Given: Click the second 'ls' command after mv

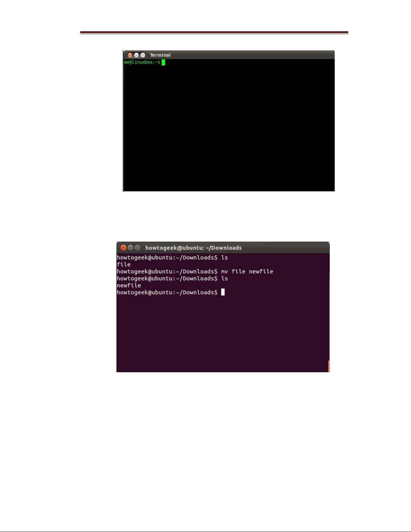Looking at the screenshot, I should coord(224,279).
